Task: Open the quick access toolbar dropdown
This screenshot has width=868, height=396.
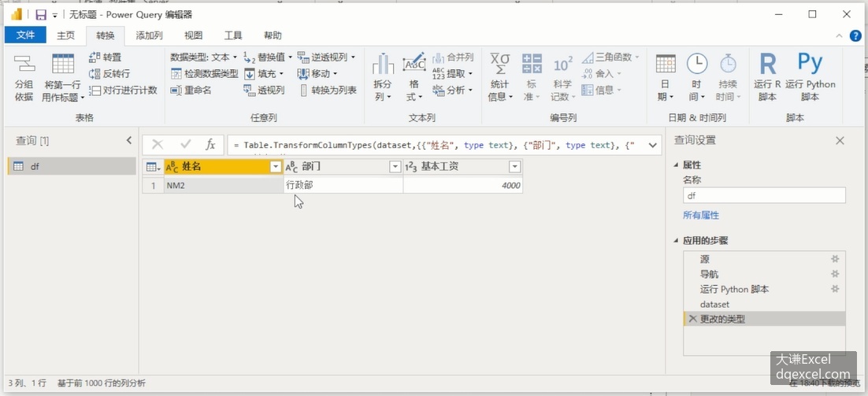Action: [x=55, y=16]
